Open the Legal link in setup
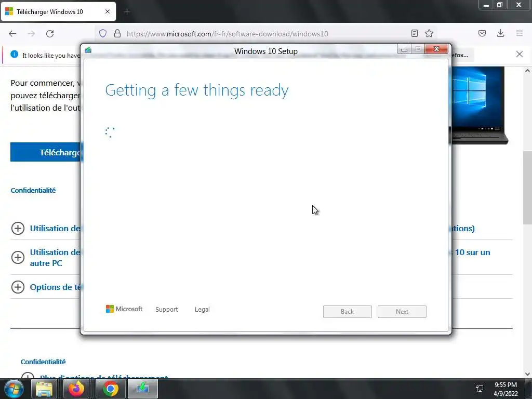The height and width of the screenshot is (399, 532). pos(202,310)
